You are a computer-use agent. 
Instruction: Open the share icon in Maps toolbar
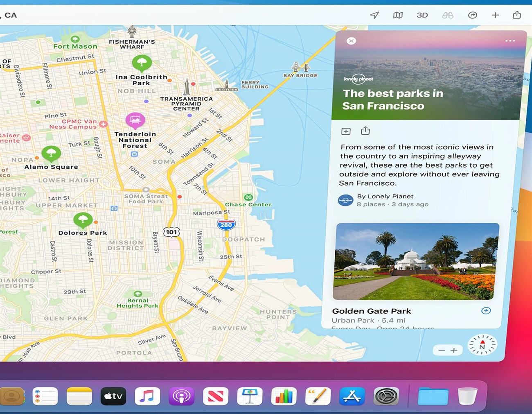517,15
